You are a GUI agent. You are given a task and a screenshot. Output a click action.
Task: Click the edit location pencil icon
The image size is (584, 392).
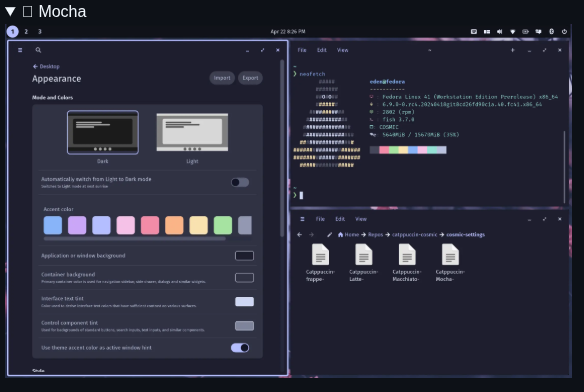[329, 234]
